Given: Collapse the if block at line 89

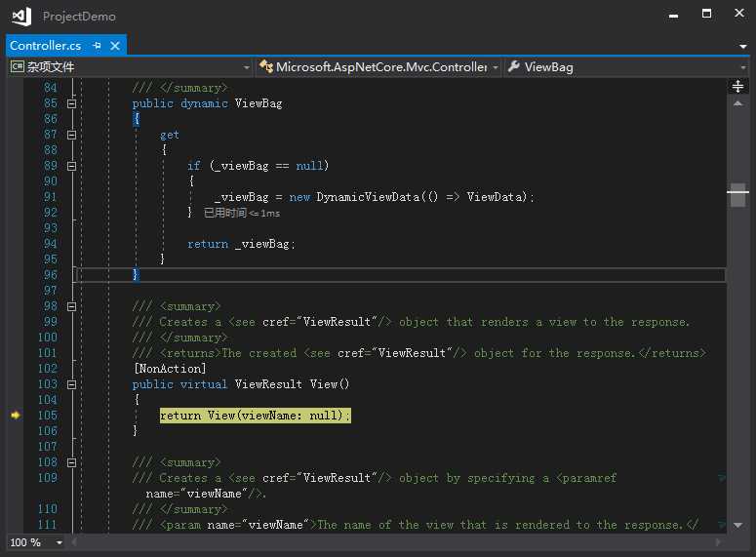Looking at the screenshot, I should tap(72, 167).
